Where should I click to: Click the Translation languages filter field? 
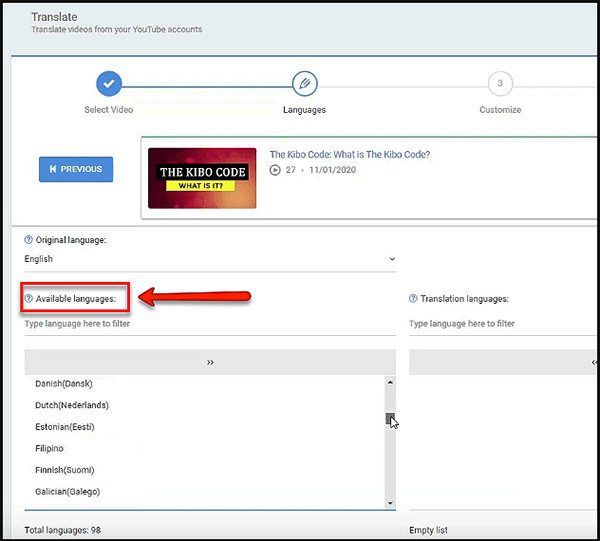pyautogui.click(x=503, y=324)
